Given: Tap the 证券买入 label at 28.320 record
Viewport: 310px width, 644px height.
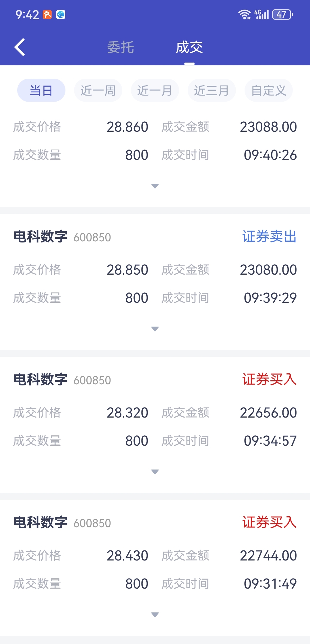Looking at the screenshot, I should tap(270, 380).
